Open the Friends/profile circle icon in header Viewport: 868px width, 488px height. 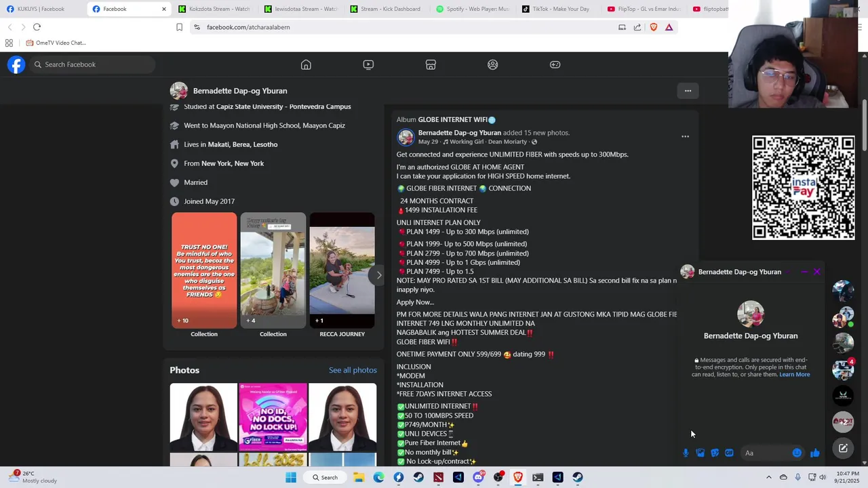click(x=493, y=64)
